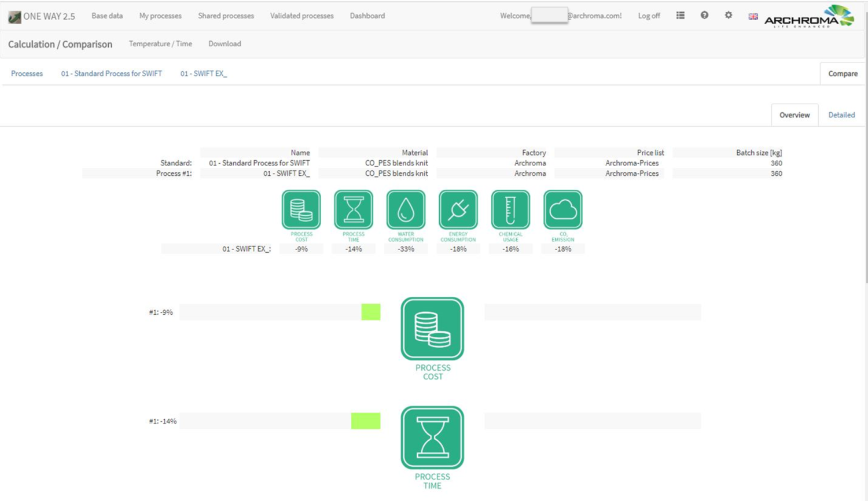868x501 pixels.
Task: Click the -18% CO2 emission value
Action: 563,249
